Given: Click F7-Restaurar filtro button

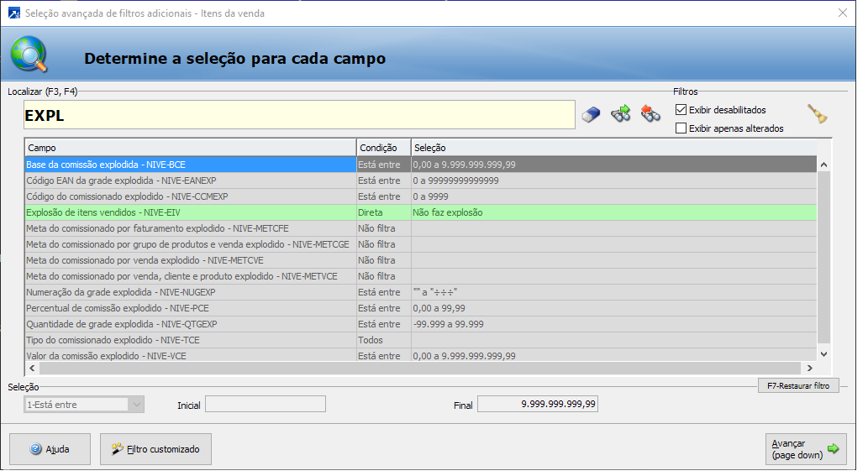Looking at the screenshot, I should 798,386.
